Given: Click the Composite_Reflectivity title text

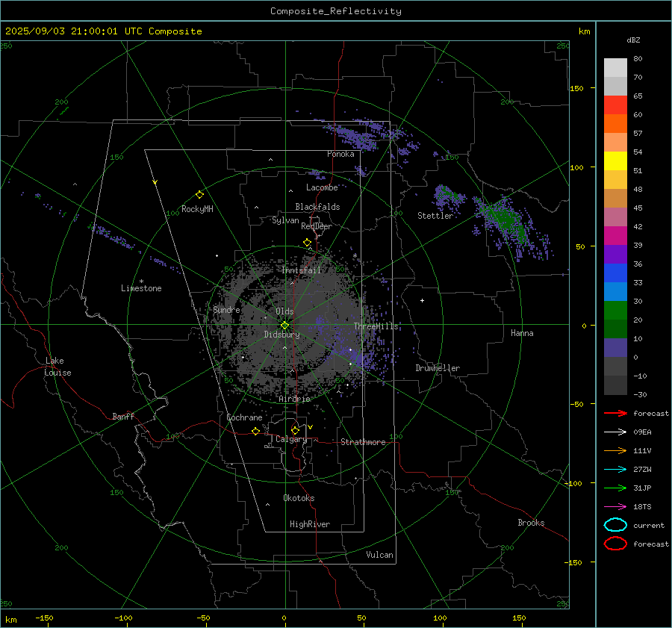Looking at the screenshot, I should click(x=335, y=11).
